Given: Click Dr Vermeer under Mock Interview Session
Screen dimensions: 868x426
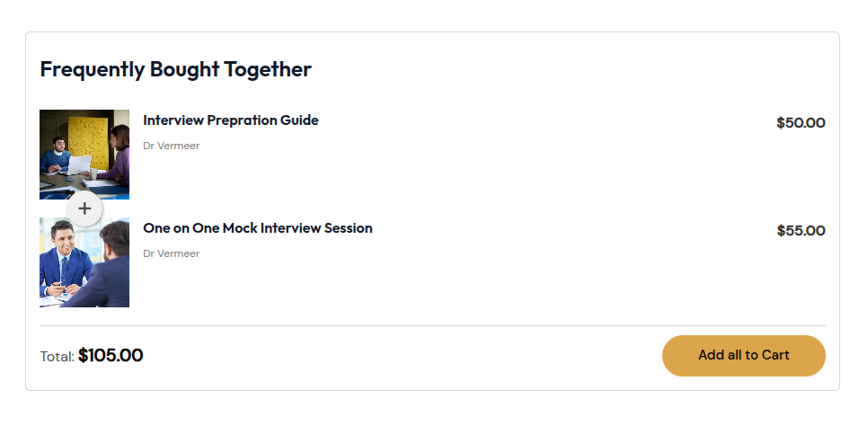Looking at the screenshot, I should 171,253.
